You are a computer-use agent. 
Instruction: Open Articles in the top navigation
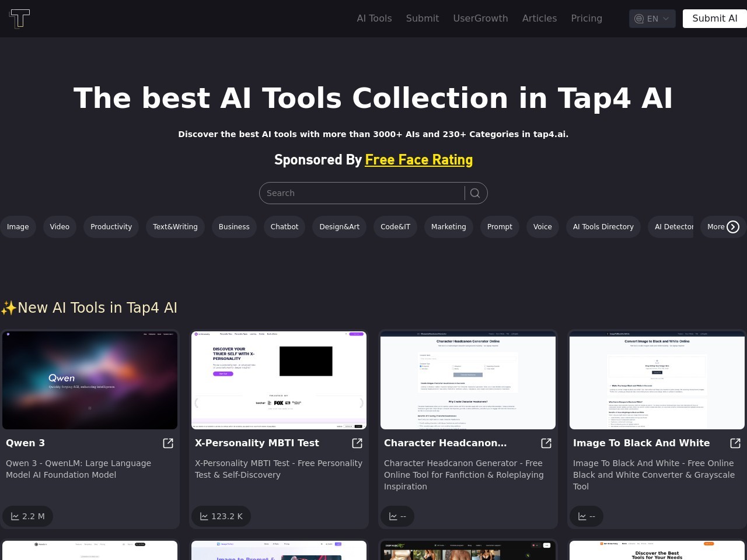(540, 18)
